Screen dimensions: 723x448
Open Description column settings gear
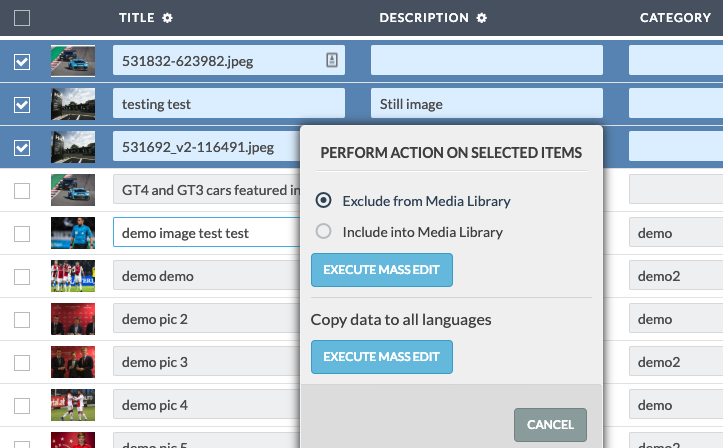click(481, 18)
